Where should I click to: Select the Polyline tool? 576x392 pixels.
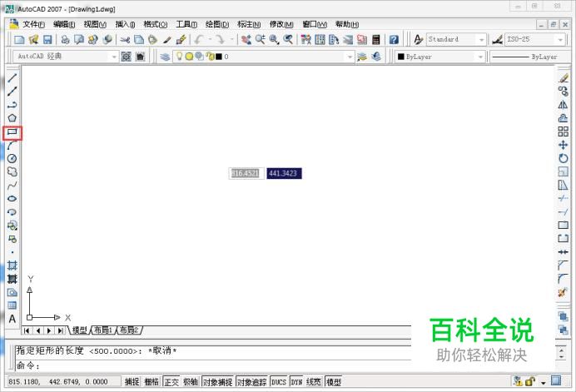12,105
